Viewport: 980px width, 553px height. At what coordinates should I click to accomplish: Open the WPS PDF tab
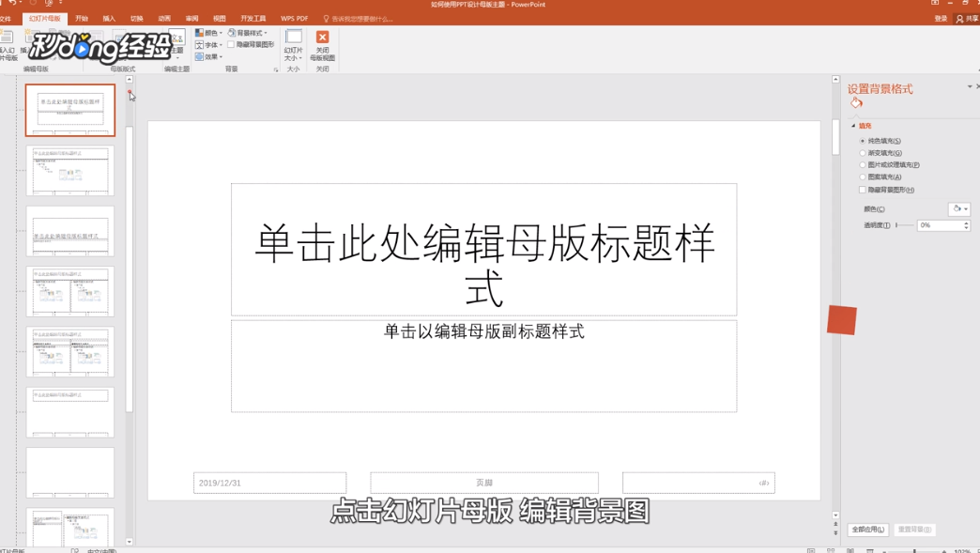click(295, 19)
